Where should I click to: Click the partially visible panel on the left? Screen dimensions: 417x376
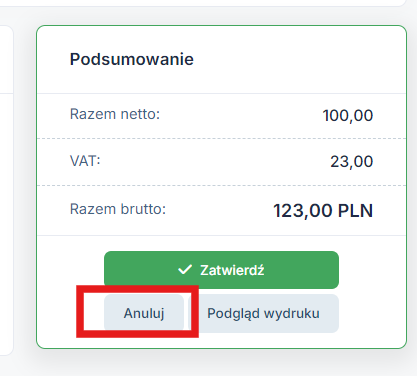coord(6,190)
